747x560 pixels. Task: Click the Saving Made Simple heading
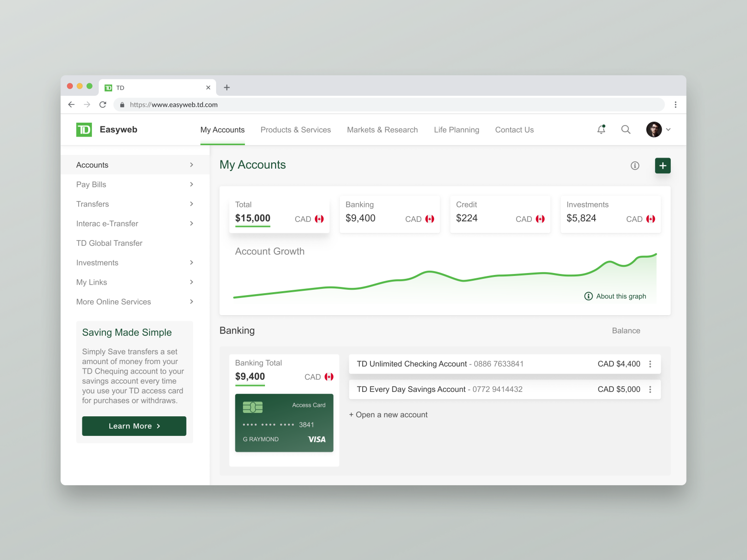[127, 332]
